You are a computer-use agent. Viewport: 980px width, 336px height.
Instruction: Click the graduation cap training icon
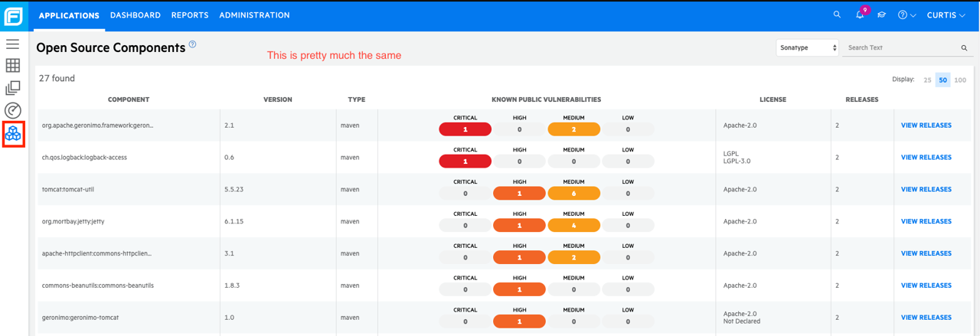881,15
